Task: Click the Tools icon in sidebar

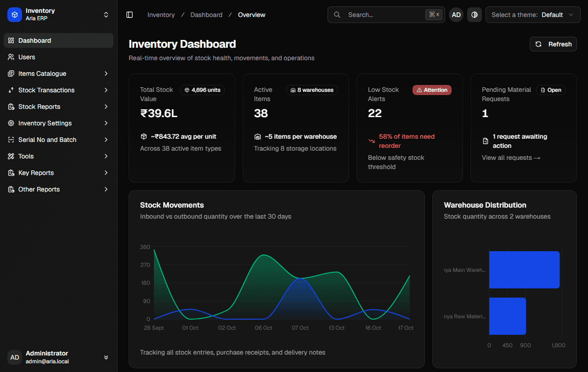Action: coord(11,156)
